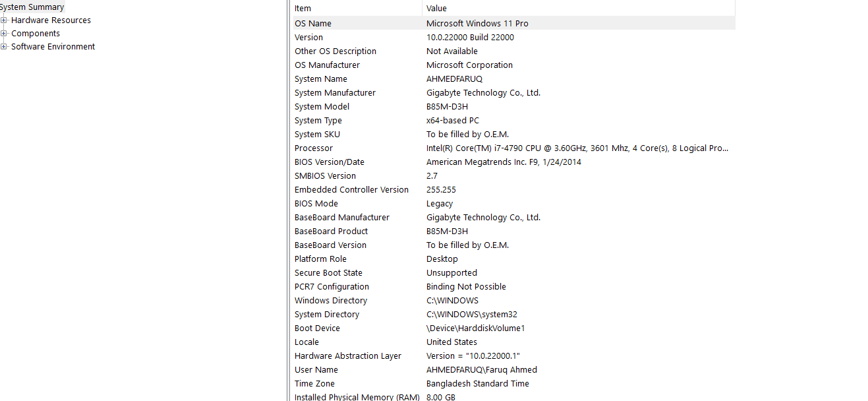
Task: Select the System Model row
Action: [x=513, y=107]
